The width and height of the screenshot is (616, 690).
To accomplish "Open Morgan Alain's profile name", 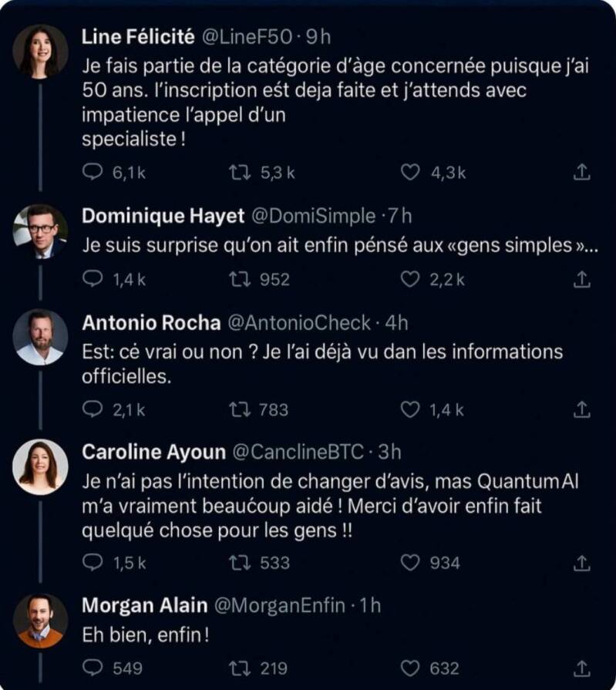I will (144, 605).
